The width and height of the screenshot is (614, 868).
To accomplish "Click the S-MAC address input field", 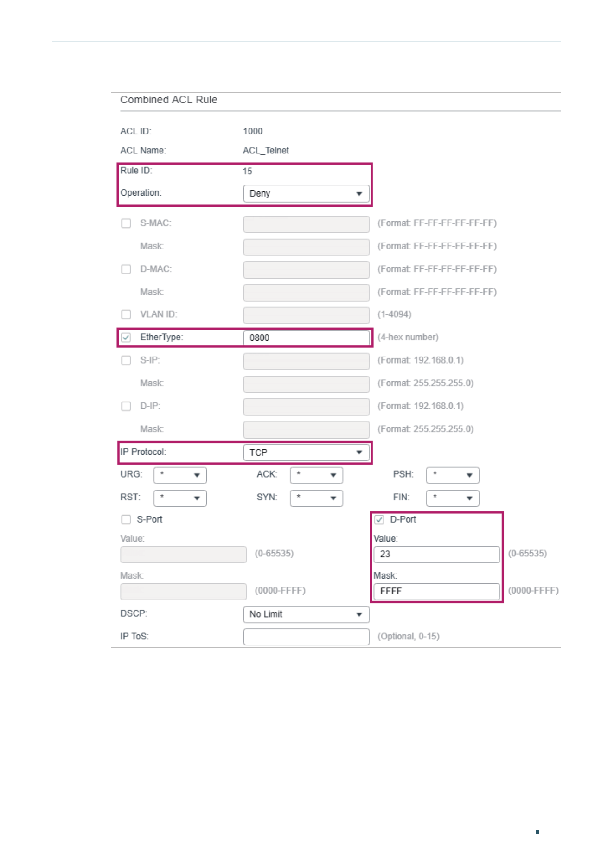I will click(306, 224).
